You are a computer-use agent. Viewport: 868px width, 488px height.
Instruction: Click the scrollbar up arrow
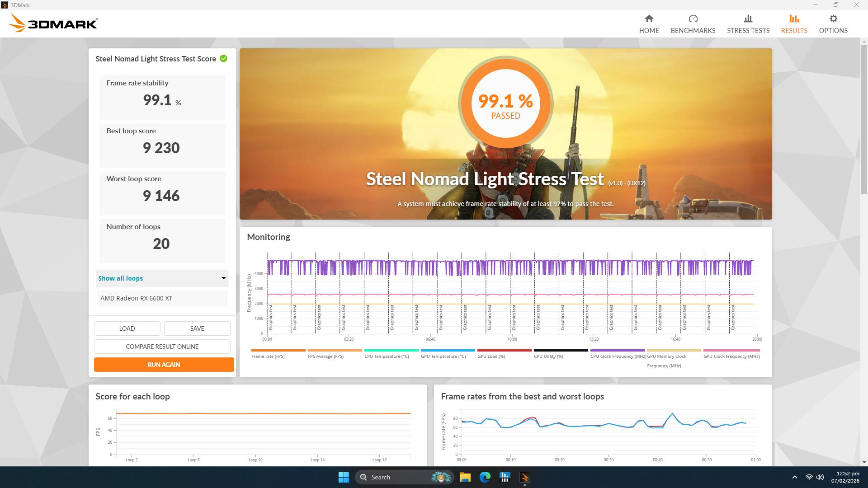coord(864,42)
